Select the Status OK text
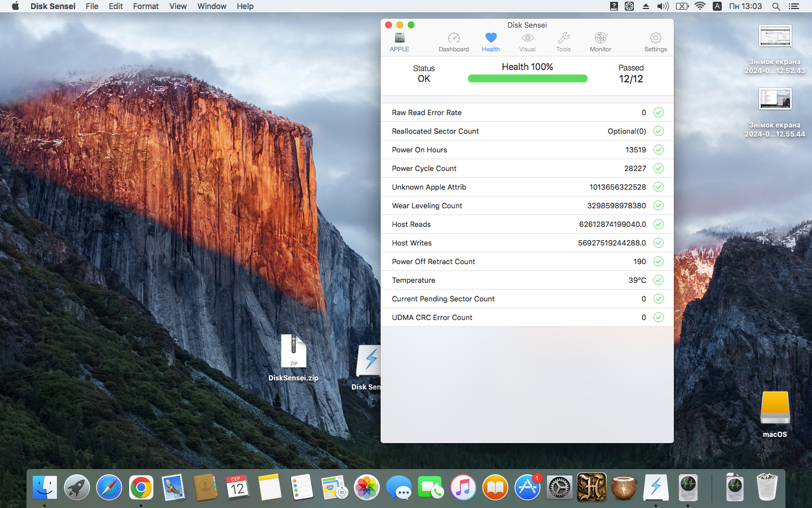The width and height of the screenshot is (812, 508). pyautogui.click(x=424, y=79)
